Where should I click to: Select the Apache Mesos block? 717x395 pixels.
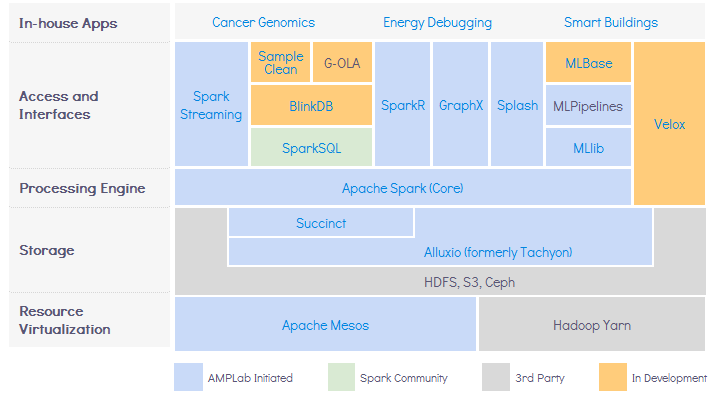pos(325,325)
